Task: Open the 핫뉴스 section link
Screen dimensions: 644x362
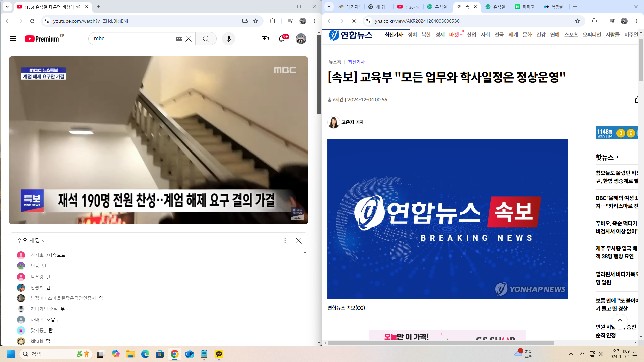Action: (607, 157)
